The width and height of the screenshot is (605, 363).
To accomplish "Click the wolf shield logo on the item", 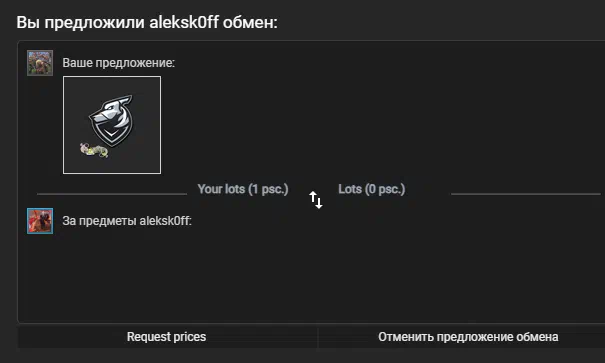I will tap(112, 120).
